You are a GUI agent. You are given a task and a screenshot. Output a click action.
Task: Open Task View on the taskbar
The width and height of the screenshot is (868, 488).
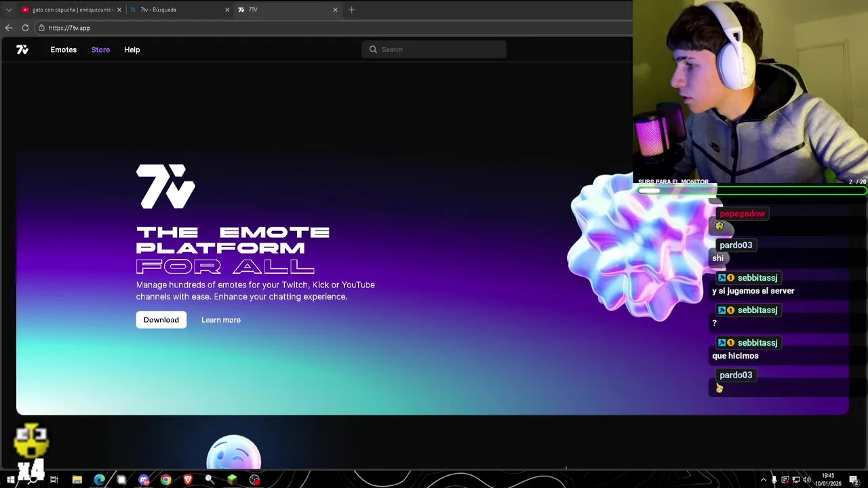[54, 480]
